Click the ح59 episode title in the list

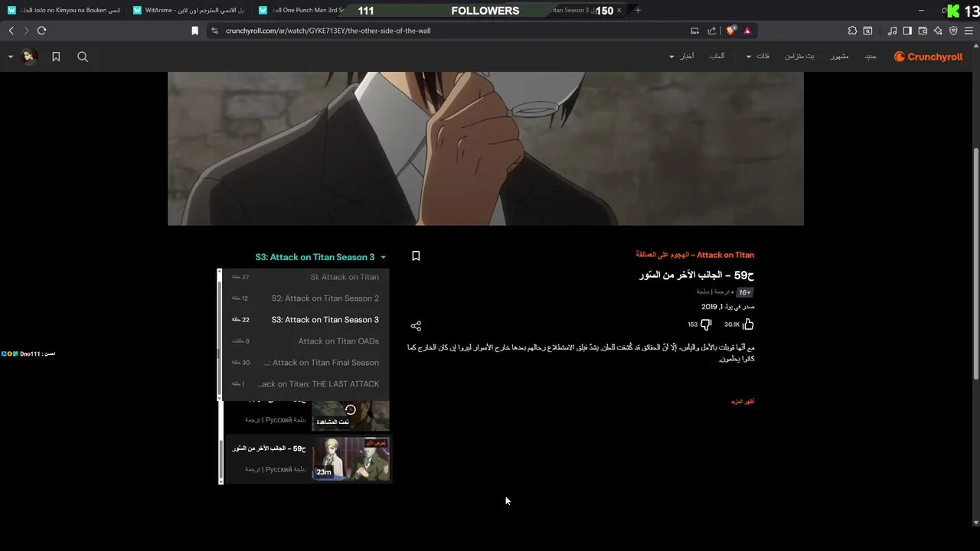[x=269, y=448]
